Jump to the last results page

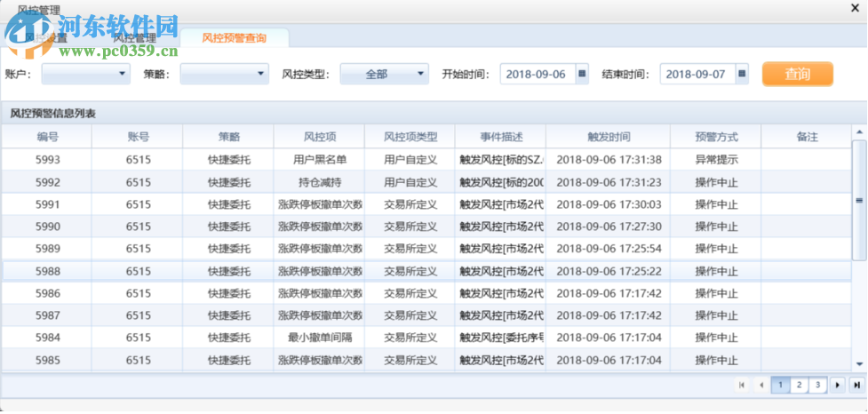(x=856, y=385)
